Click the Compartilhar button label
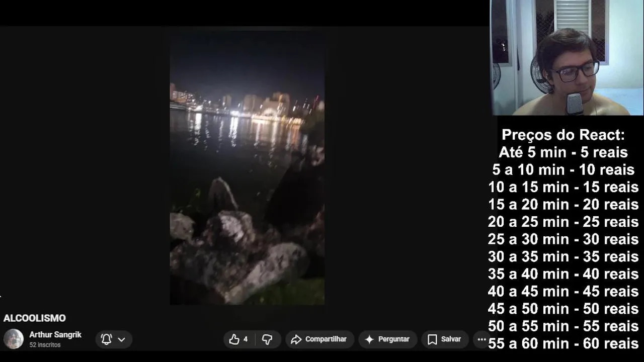The image size is (644, 362). point(326,339)
